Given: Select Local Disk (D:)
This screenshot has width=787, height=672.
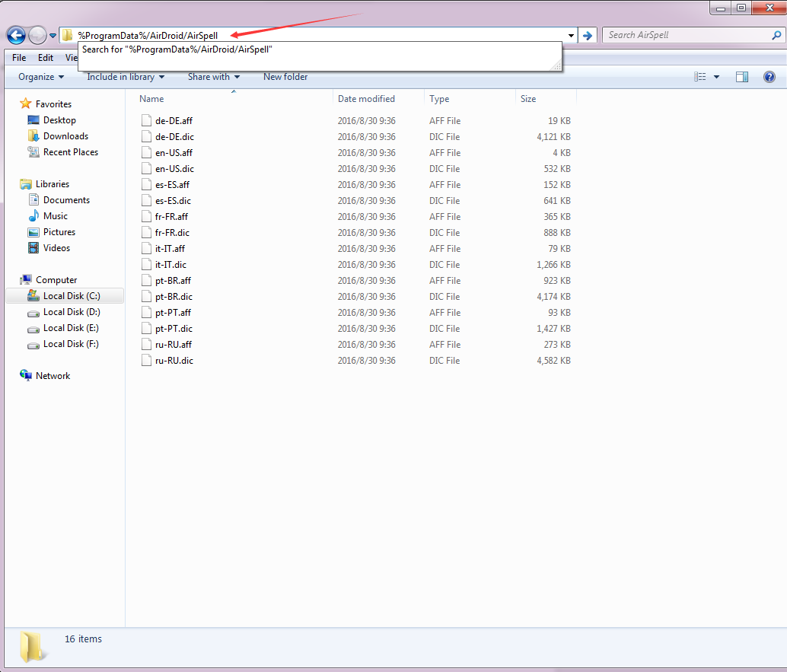Looking at the screenshot, I should click(x=64, y=312).
